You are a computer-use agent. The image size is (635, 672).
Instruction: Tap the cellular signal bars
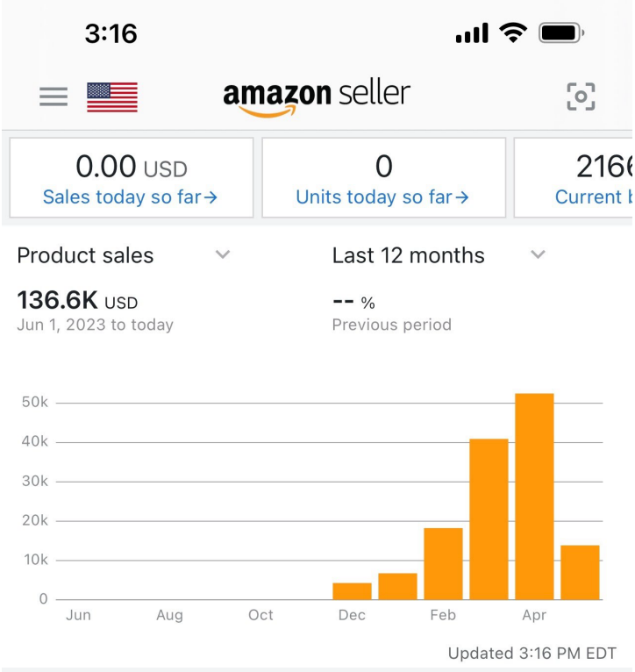472,33
